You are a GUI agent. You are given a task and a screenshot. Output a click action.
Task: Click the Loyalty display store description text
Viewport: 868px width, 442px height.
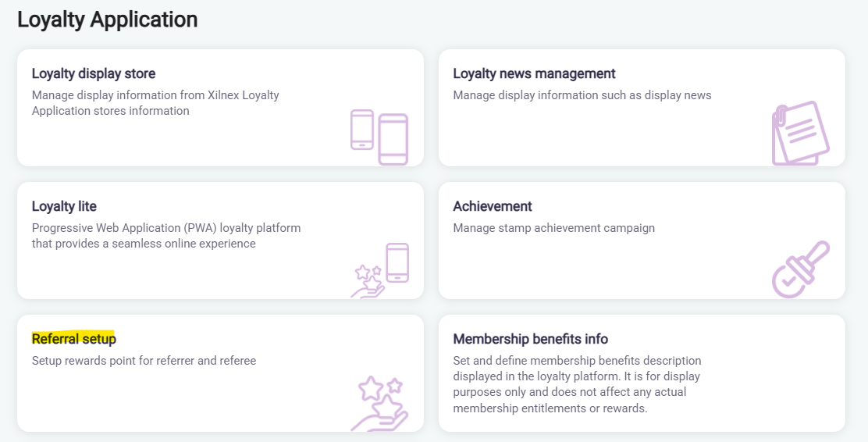click(x=155, y=103)
